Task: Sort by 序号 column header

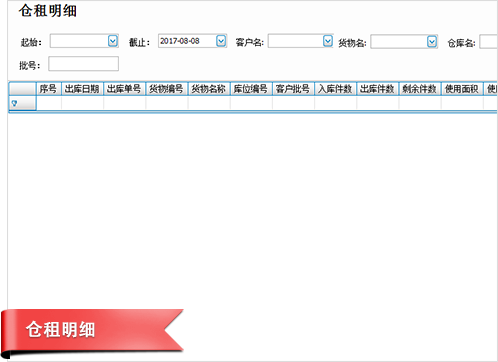Action: 49,89
